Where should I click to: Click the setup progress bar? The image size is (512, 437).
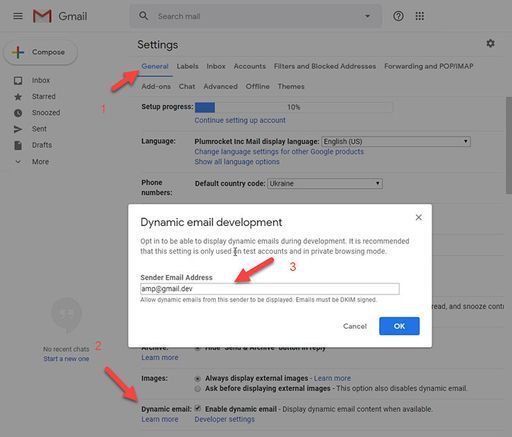294,107
